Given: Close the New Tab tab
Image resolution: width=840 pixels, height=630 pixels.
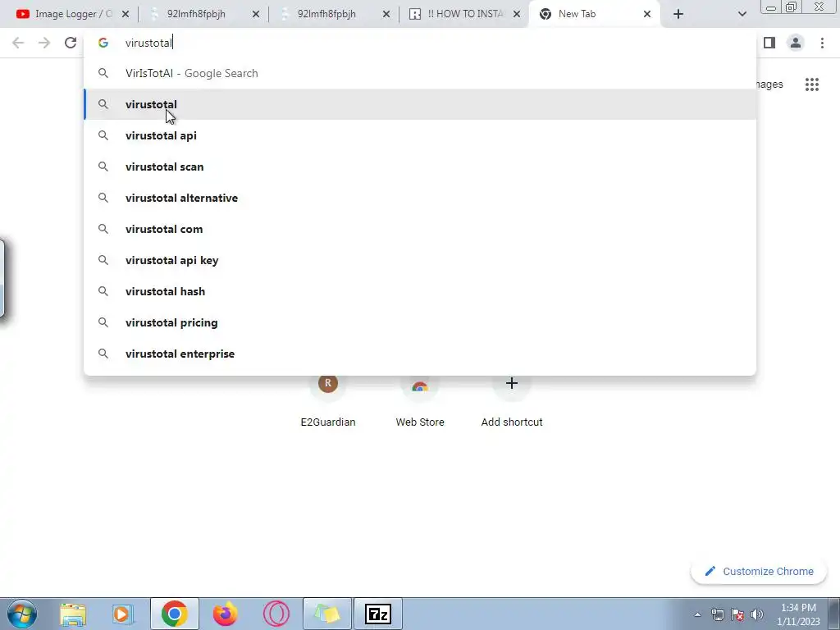Looking at the screenshot, I should tap(647, 15).
